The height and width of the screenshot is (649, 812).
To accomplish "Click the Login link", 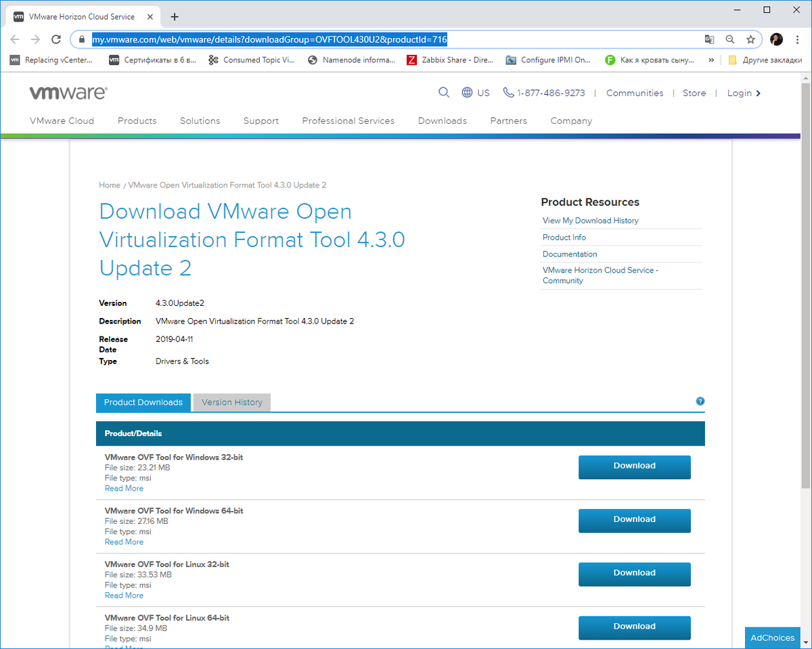I will [x=744, y=93].
